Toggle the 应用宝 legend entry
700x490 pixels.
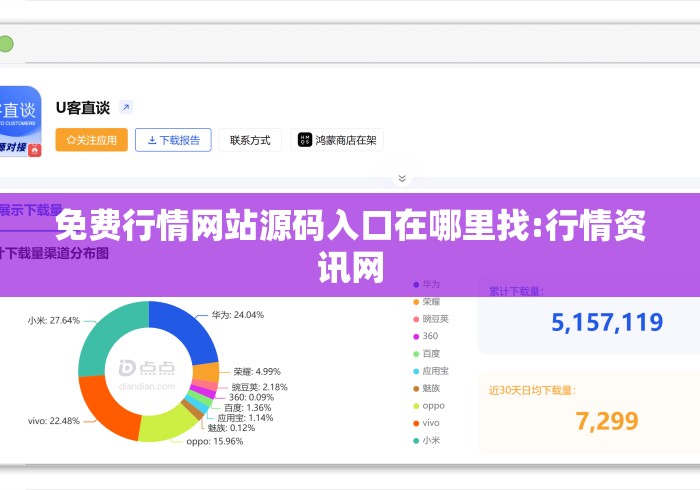pos(431,371)
